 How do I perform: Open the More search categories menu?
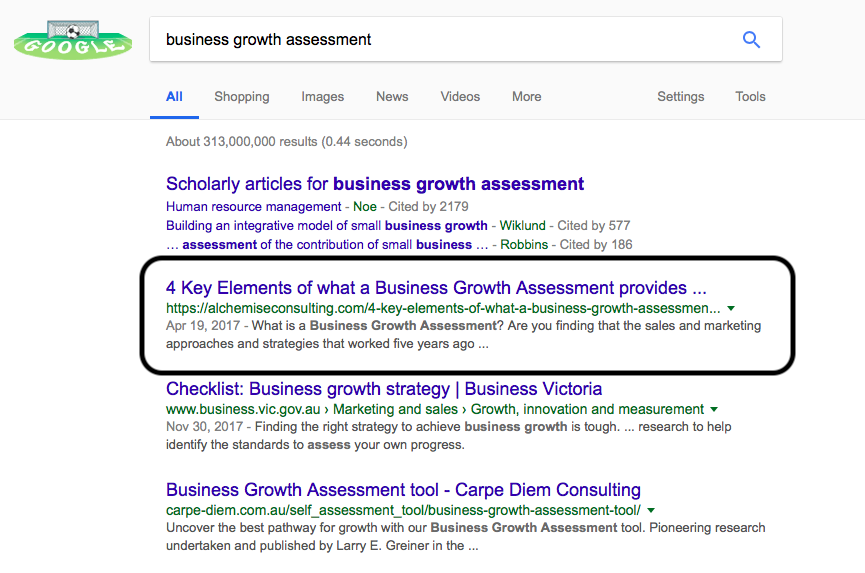tap(526, 97)
